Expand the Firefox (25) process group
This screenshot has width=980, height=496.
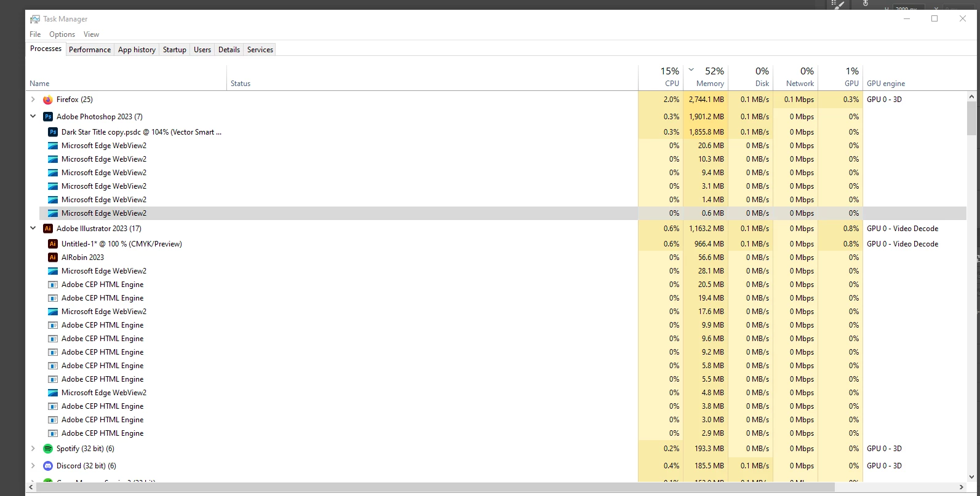click(33, 100)
